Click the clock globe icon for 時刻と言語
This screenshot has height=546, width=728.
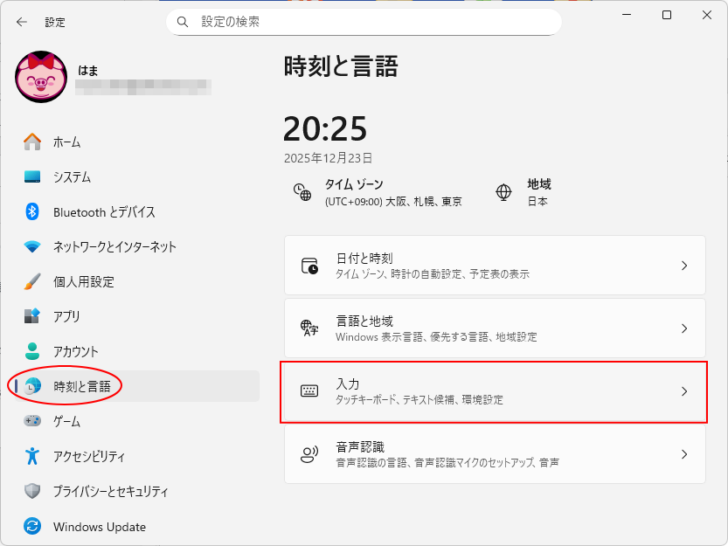click(32, 386)
